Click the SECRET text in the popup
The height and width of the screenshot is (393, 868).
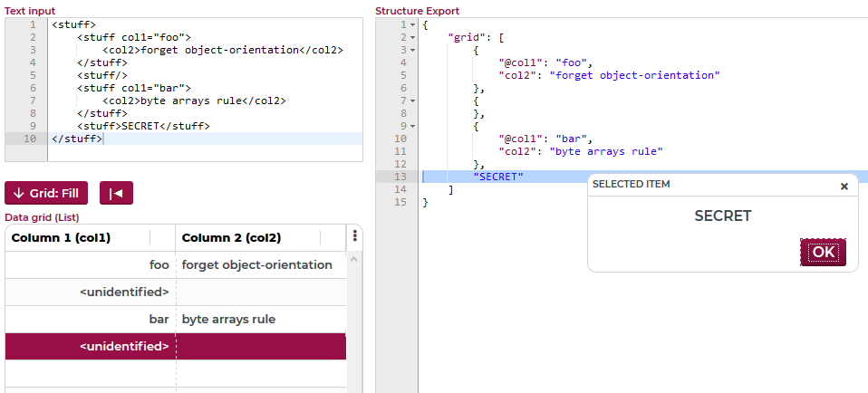pyautogui.click(x=723, y=216)
